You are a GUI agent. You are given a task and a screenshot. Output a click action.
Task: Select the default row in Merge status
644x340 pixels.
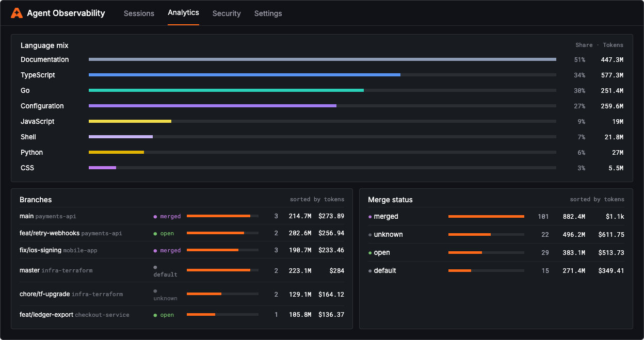tap(496, 270)
